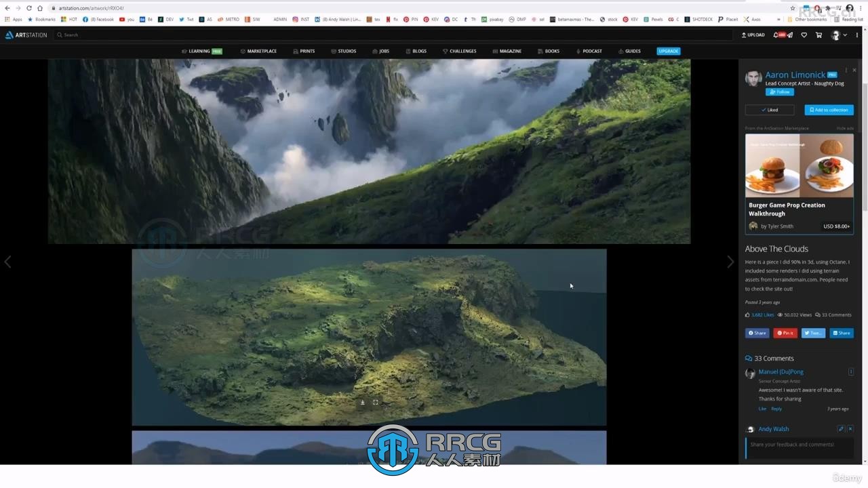Open Burger Game Prop Creation thumbnail
The height and width of the screenshot is (488, 868).
point(800,165)
